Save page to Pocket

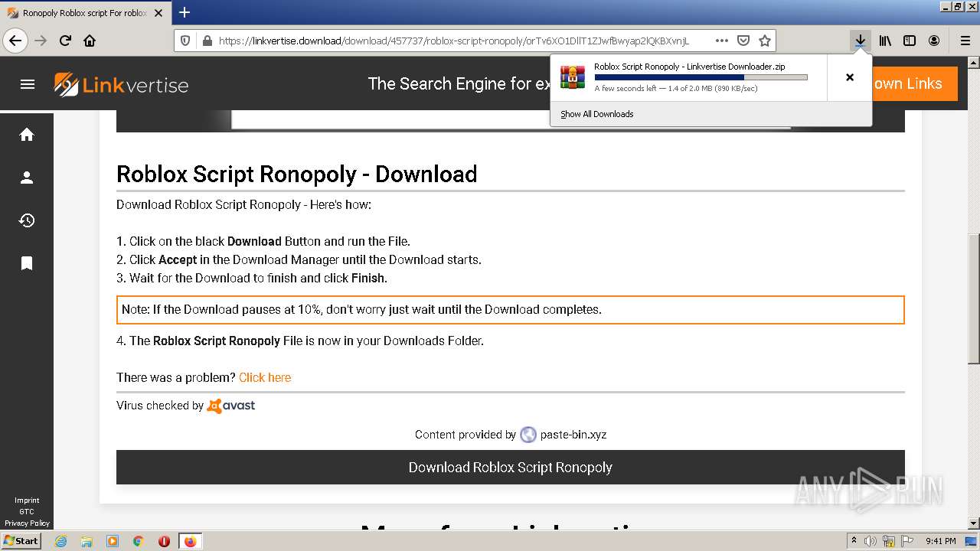tap(743, 41)
